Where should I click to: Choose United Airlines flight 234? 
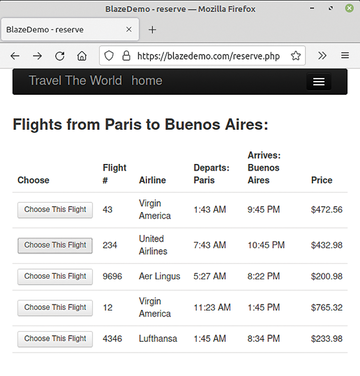point(55,245)
